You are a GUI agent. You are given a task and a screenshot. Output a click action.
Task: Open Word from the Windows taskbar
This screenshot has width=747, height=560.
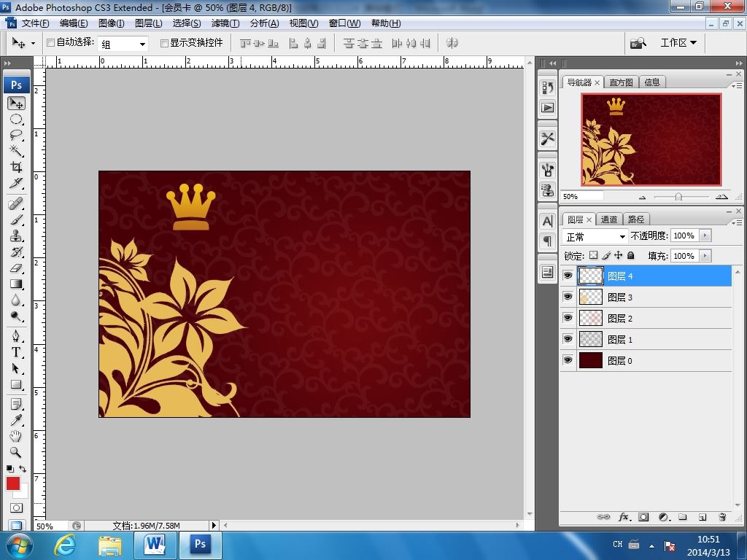click(x=155, y=545)
